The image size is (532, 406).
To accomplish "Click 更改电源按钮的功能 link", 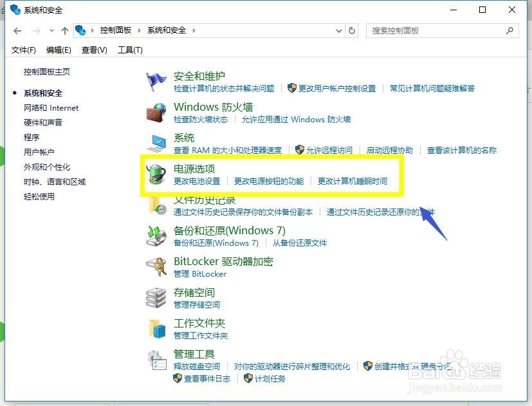I will coord(269,181).
